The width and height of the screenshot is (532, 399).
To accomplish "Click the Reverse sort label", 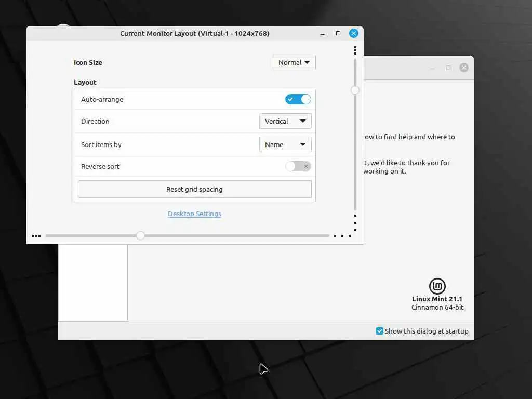I will (100, 166).
